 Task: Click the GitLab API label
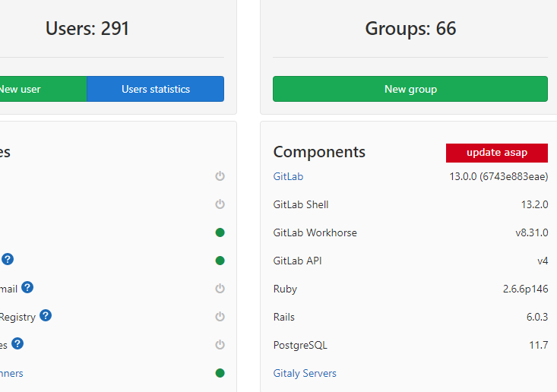[297, 261]
